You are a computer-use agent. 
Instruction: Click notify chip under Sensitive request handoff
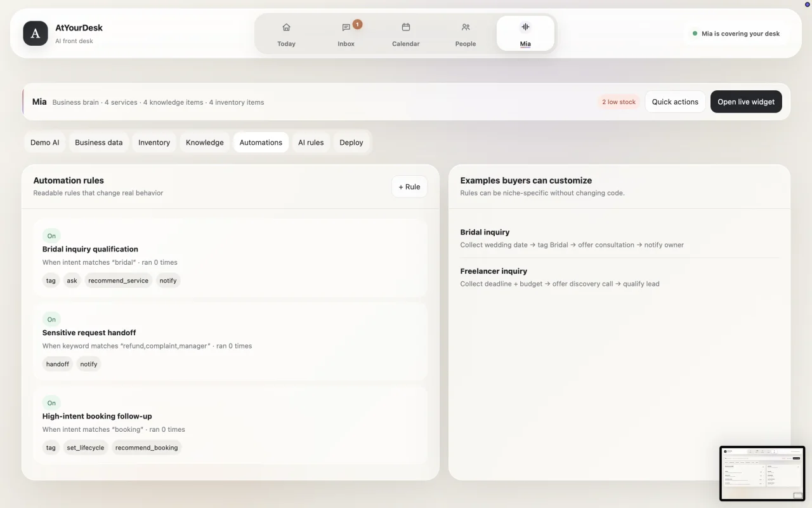89,364
